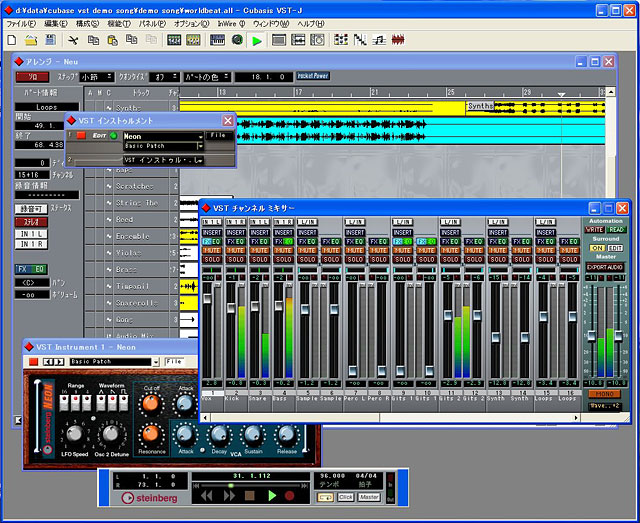Click the note score editor toolbar icon

pos(380,40)
